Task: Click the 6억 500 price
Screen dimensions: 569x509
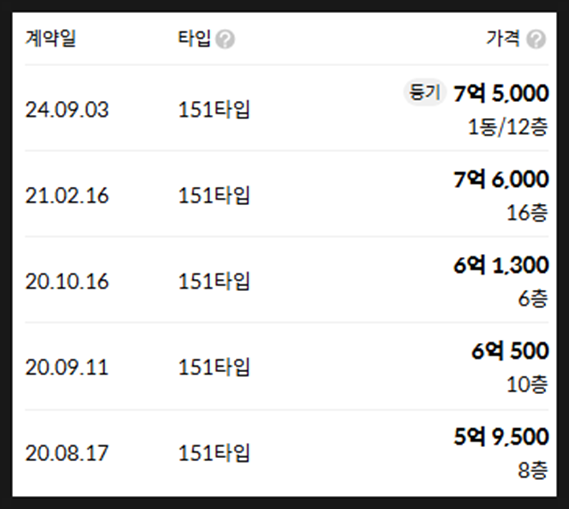Action: click(x=510, y=351)
